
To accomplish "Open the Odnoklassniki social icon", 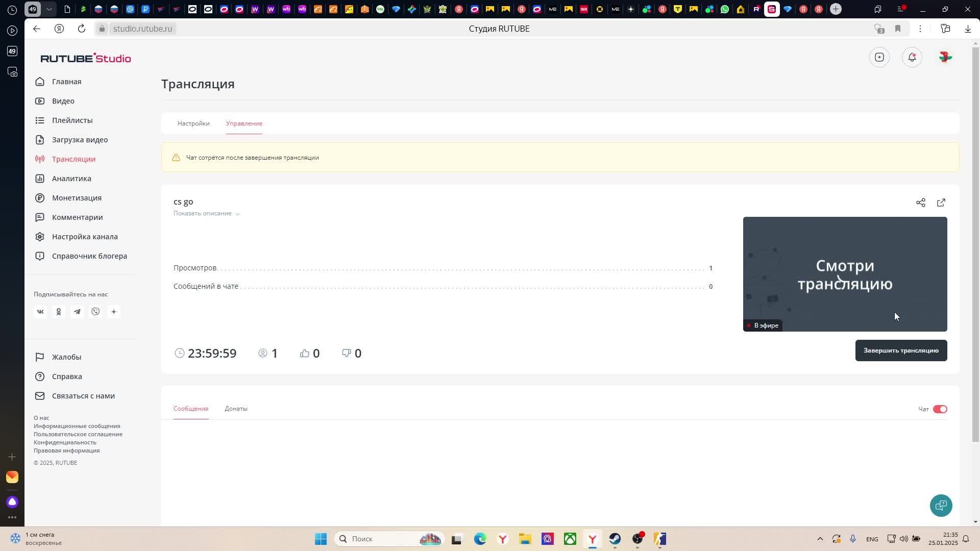I will (59, 312).
